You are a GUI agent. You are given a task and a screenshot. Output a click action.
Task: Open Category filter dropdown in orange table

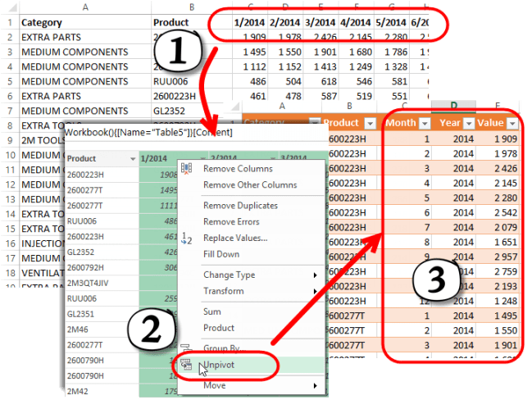pyautogui.click(x=315, y=123)
